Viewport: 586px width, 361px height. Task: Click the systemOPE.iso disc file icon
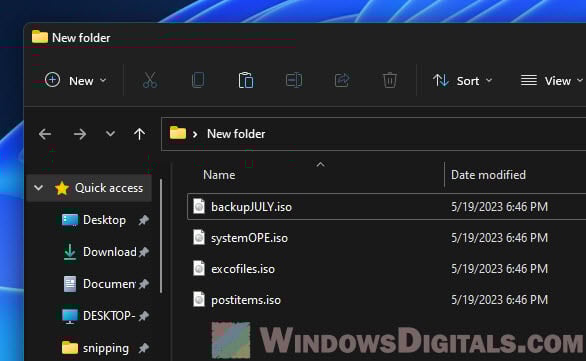pyautogui.click(x=199, y=237)
